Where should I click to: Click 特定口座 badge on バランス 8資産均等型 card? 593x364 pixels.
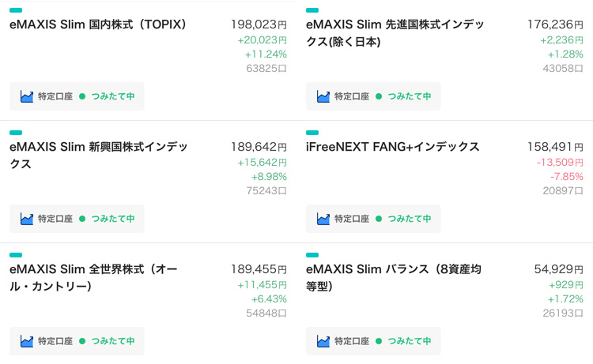click(352, 341)
